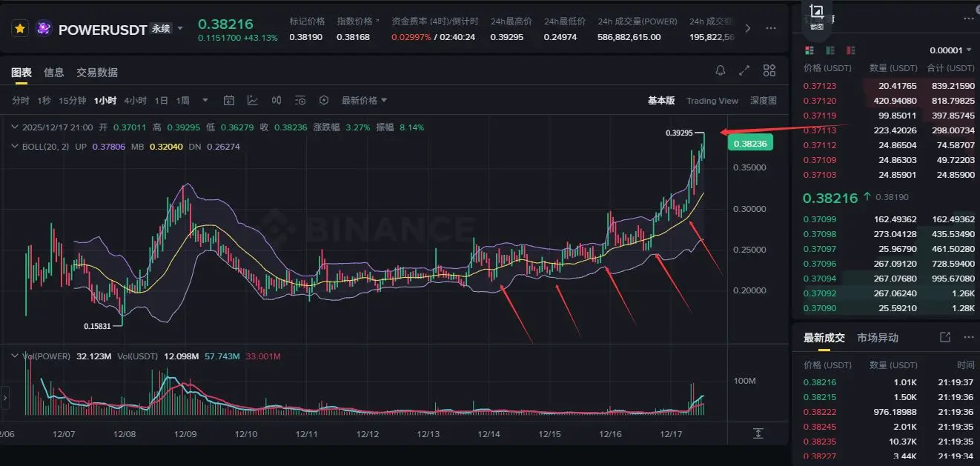
Task: Show only sell orders in order book
Action: click(851, 50)
